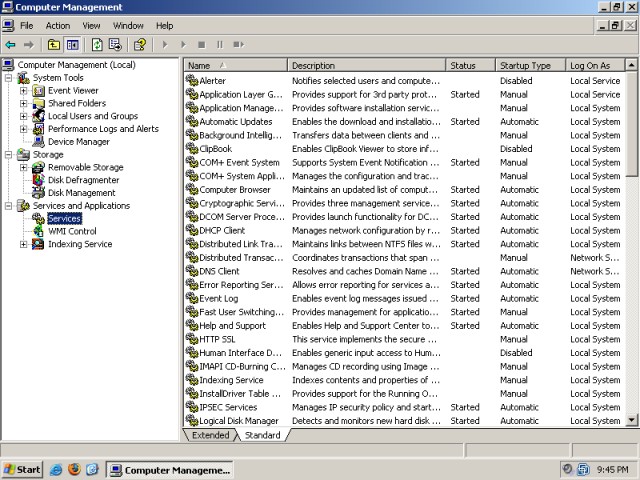The image size is (640, 480).
Task: Switch to the Extended tab
Action: coord(210,435)
